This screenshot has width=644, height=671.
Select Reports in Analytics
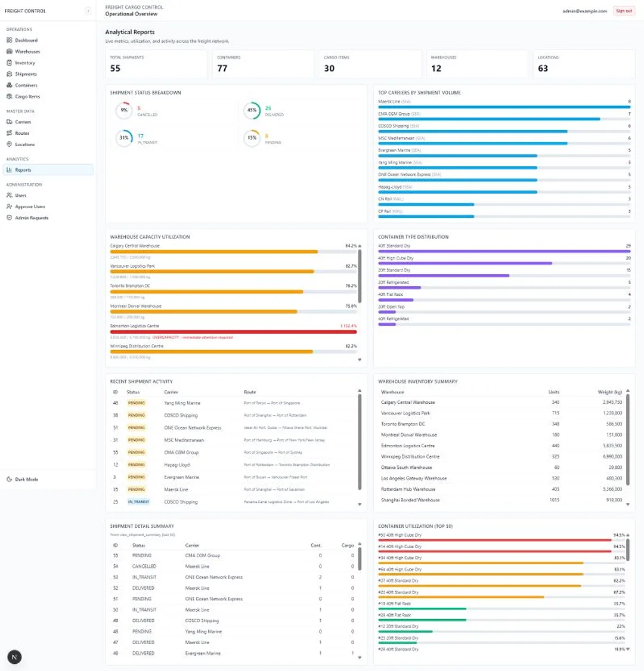click(x=48, y=170)
